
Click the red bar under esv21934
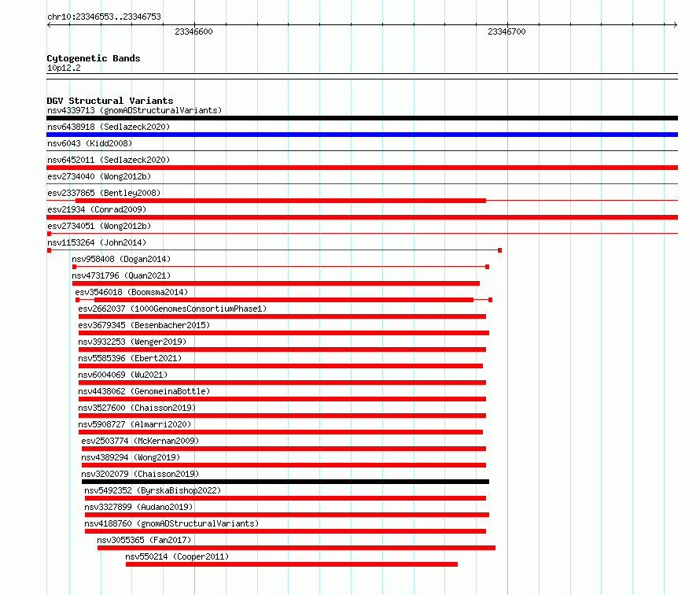point(362,217)
